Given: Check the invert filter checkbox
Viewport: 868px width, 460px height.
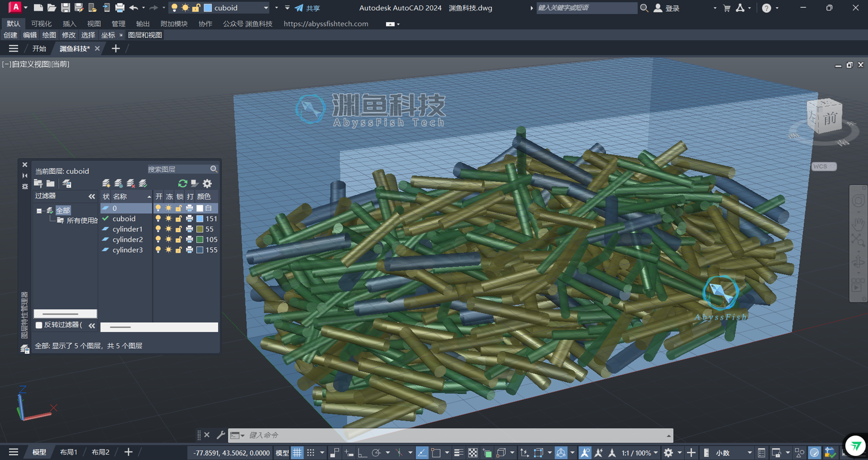Looking at the screenshot, I should coord(39,325).
